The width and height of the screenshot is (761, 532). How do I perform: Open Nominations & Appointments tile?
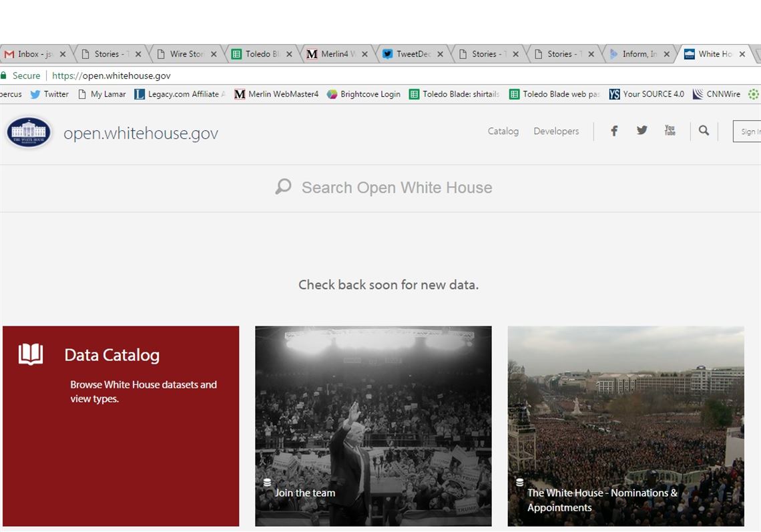[x=625, y=426]
